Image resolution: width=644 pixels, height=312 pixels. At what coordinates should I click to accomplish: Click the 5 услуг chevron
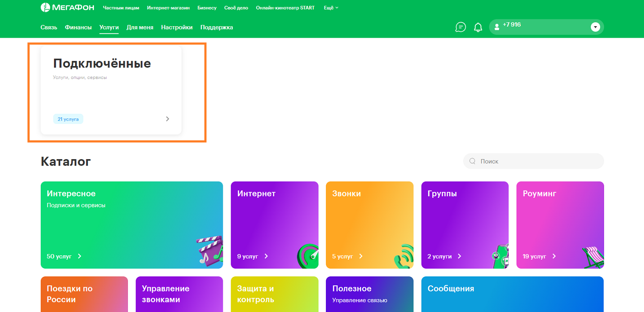361,256
